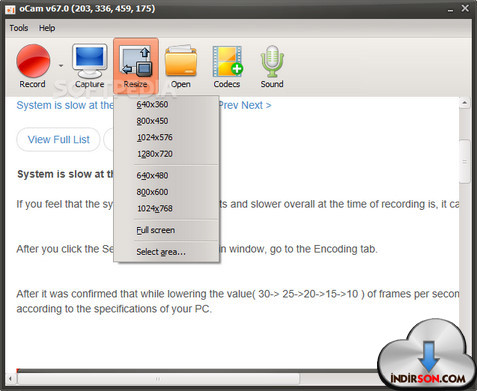
Task: Click the horizontal scrollbar thumb
Action: [159, 379]
